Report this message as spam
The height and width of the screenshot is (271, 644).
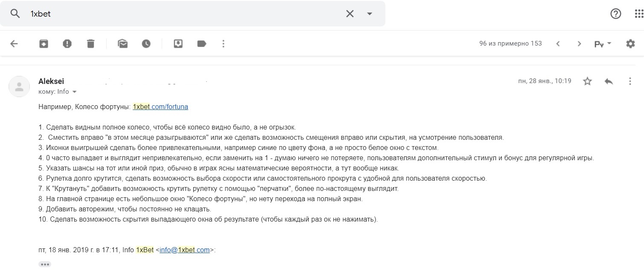click(67, 43)
